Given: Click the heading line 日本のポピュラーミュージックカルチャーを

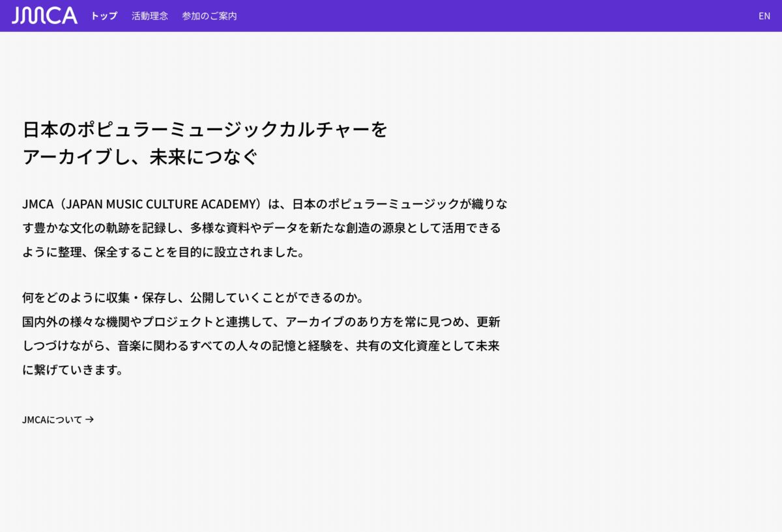Looking at the screenshot, I should pos(205,130).
